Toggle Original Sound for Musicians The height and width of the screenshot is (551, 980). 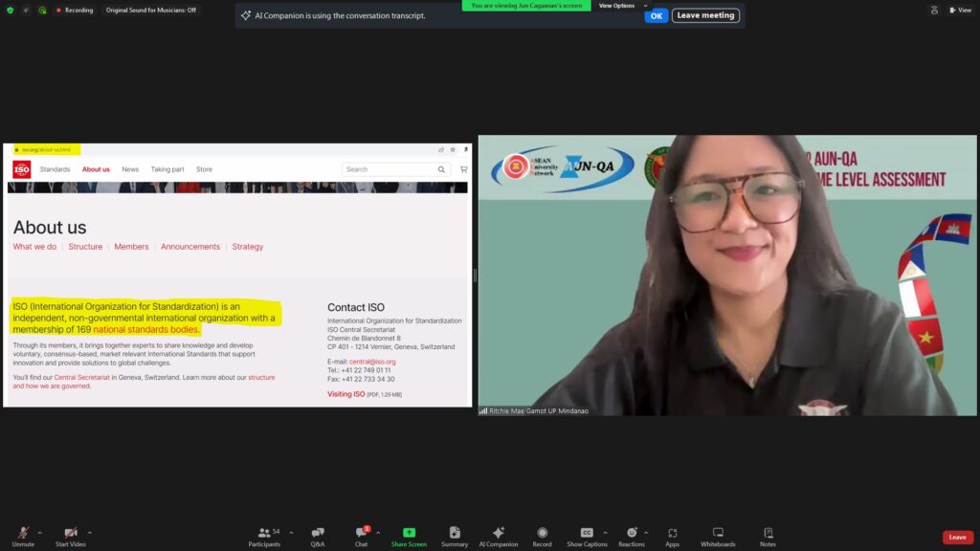click(151, 10)
